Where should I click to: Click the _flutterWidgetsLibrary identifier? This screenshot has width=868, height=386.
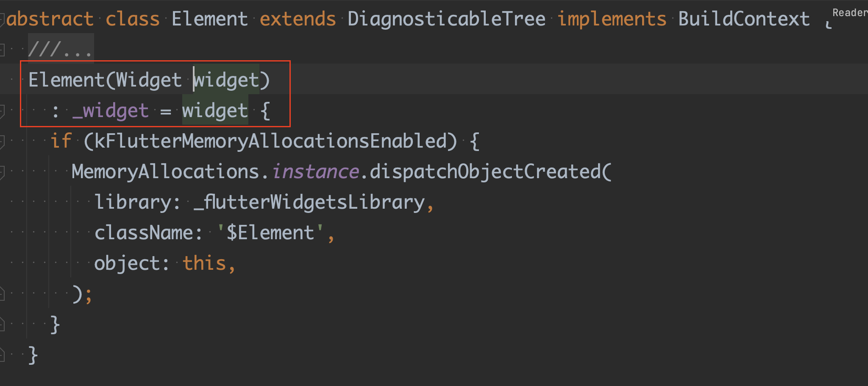pyautogui.click(x=309, y=202)
